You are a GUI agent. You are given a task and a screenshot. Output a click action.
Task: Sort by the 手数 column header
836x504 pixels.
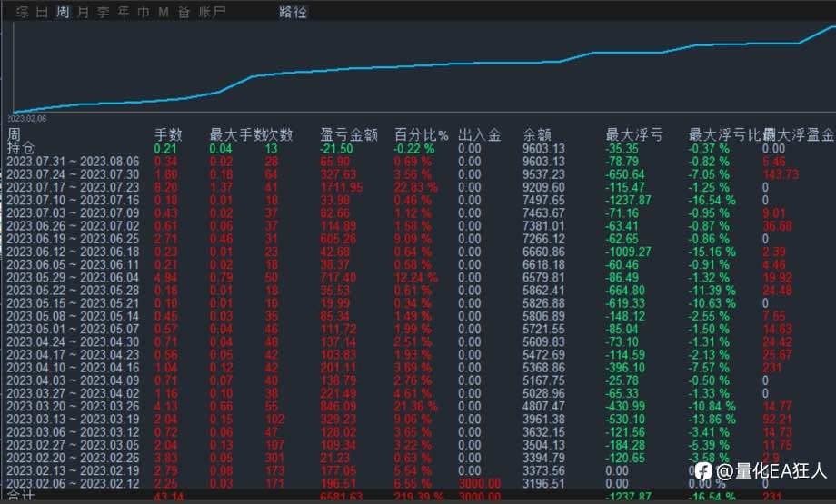click(168, 134)
